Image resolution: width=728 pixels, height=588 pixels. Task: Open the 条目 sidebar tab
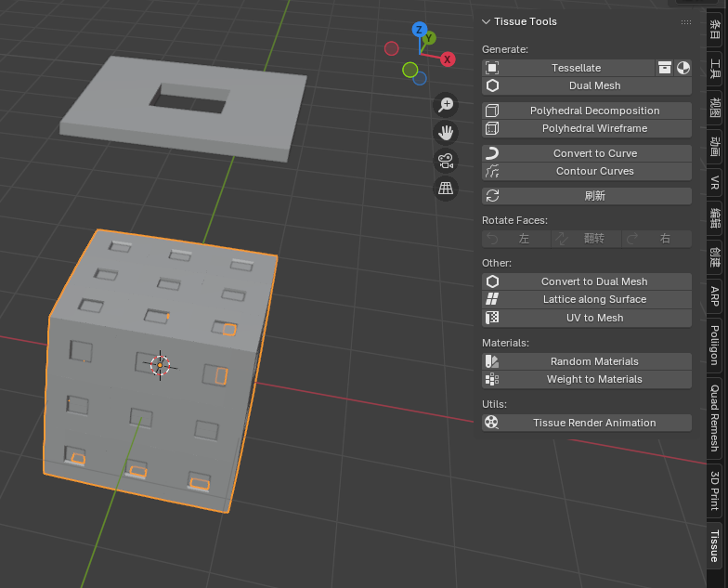pos(715,30)
